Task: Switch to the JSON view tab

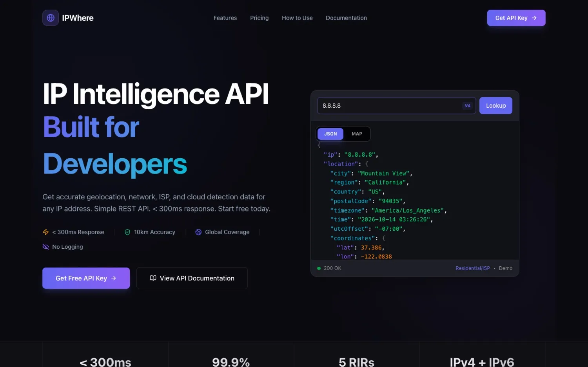Action: [x=330, y=134]
